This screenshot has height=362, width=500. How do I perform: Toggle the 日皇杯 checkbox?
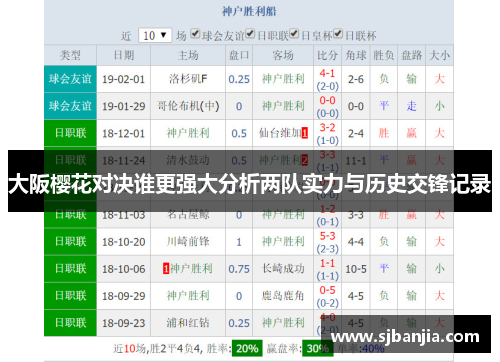[294, 33]
